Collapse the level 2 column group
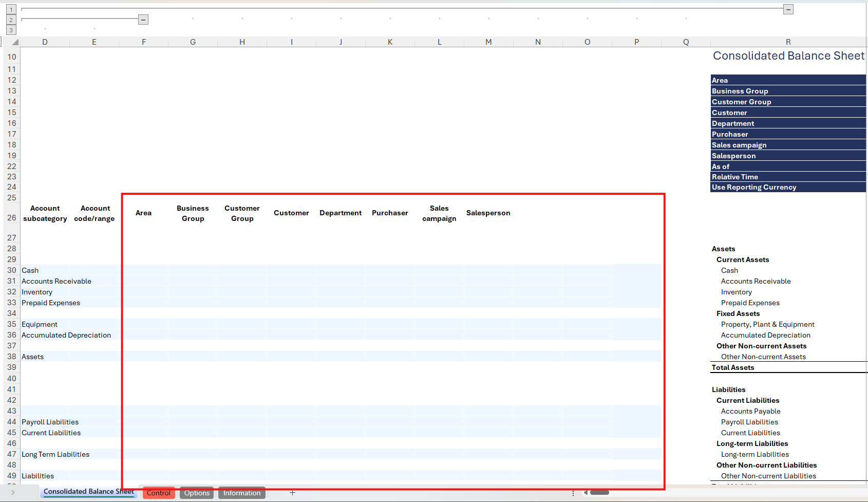 pyautogui.click(x=143, y=20)
